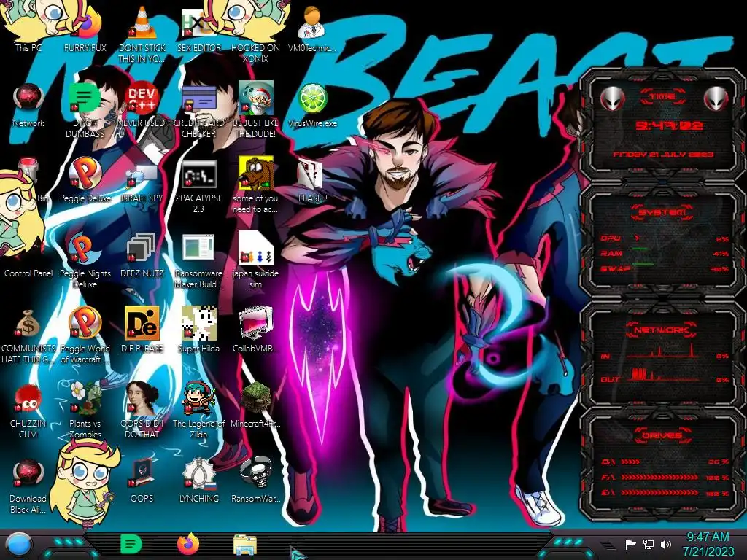Launch Peggle World of Warcraft shortcut

[x=85, y=335]
